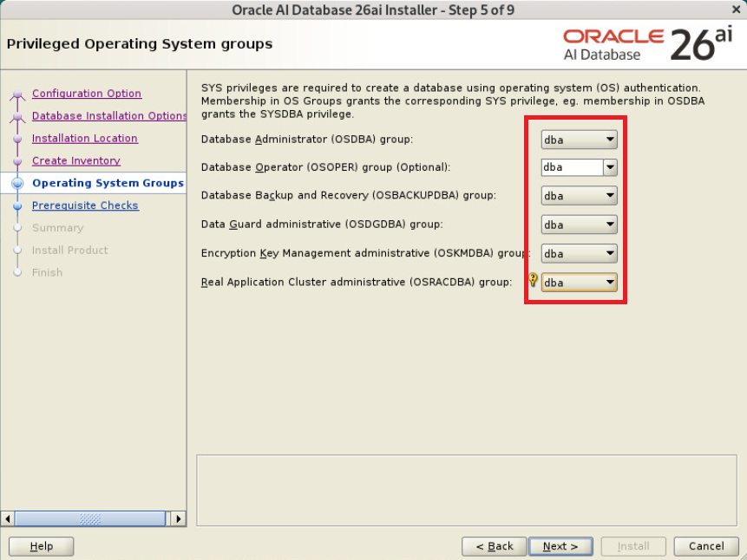Close the installer window
747x560 pixels.
point(736,9)
